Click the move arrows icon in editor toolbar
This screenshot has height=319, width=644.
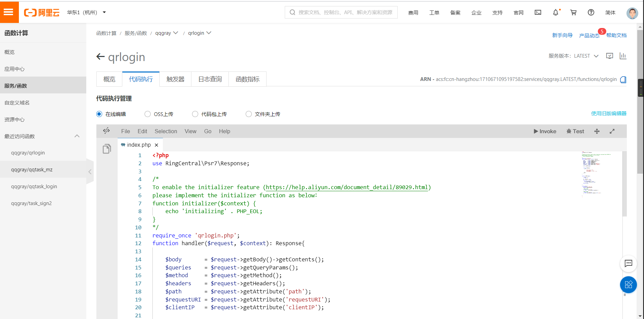[x=597, y=132]
